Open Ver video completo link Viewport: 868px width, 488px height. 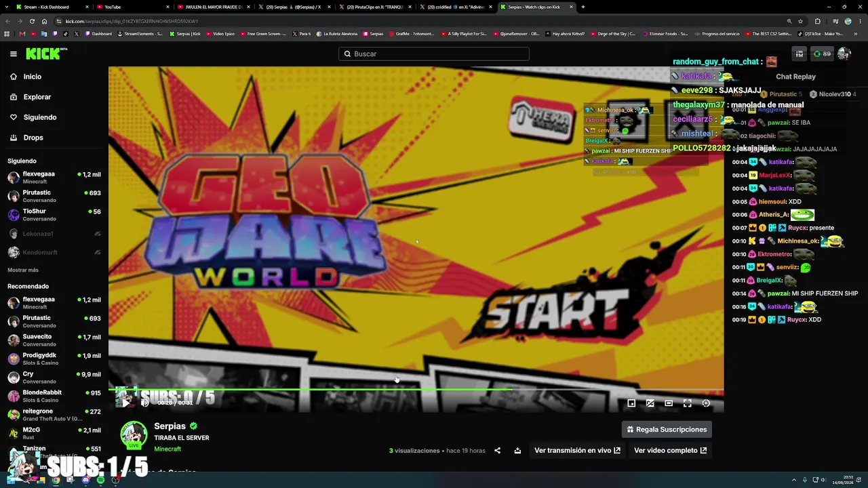point(670,450)
